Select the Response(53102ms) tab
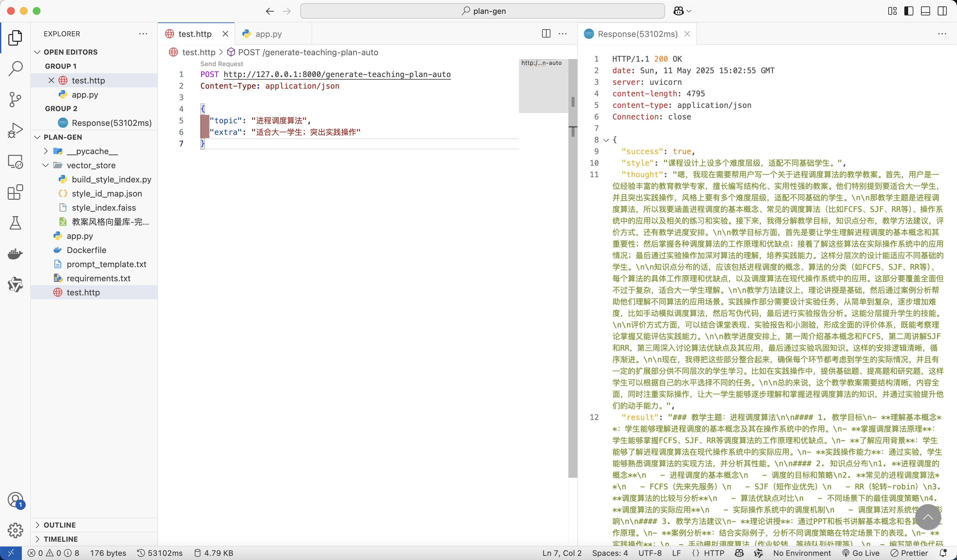 (x=637, y=34)
